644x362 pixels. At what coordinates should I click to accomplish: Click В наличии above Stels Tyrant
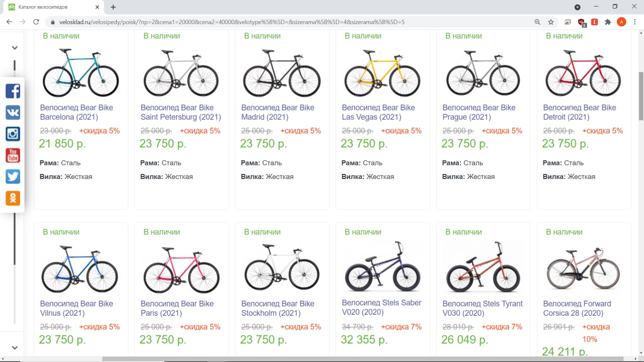coord(463,232)
